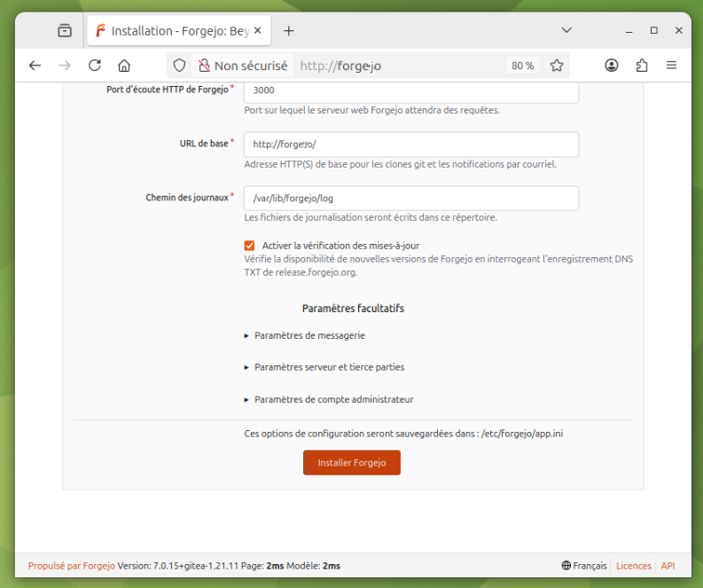The width and height of the screenshot is (703, 588).
Task: Open the extensions puzzle icon
Action: pos(642,66)
